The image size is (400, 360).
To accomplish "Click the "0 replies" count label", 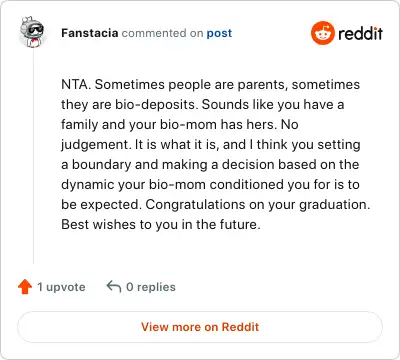I will coord(151,287).
